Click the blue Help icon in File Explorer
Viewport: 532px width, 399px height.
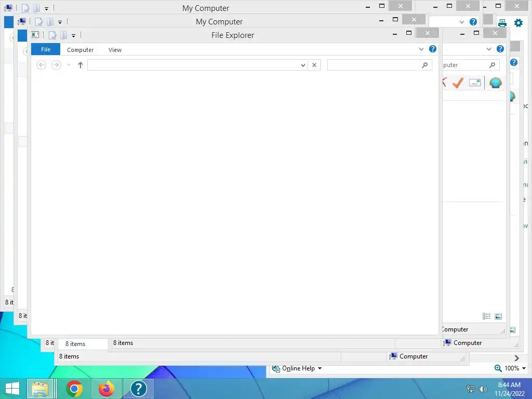tap(433, 49)
